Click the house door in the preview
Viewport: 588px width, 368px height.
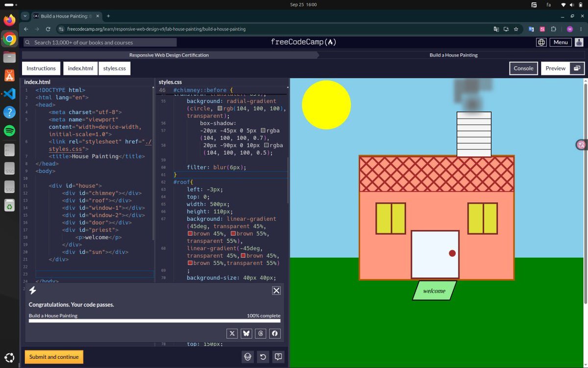coord(435,255)
